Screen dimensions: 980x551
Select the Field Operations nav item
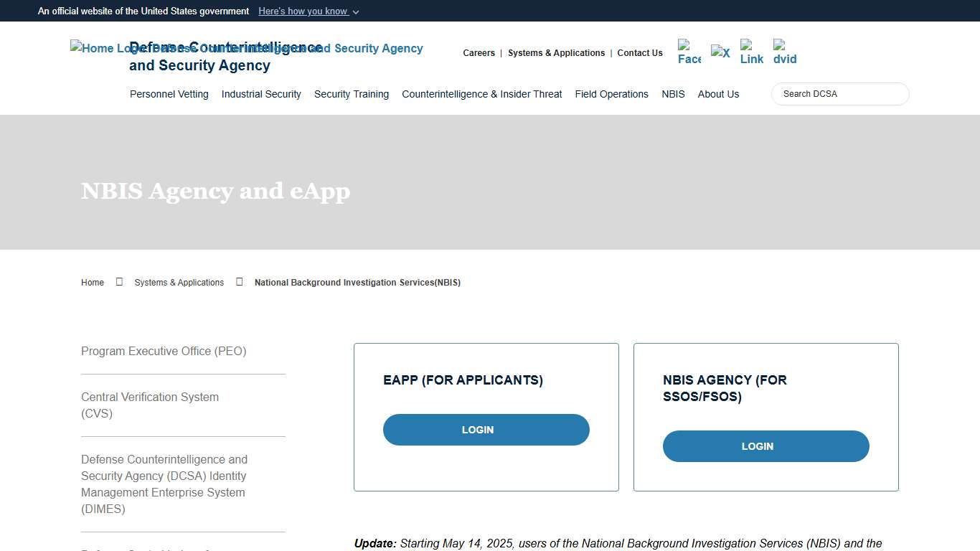tap(611, 94)
